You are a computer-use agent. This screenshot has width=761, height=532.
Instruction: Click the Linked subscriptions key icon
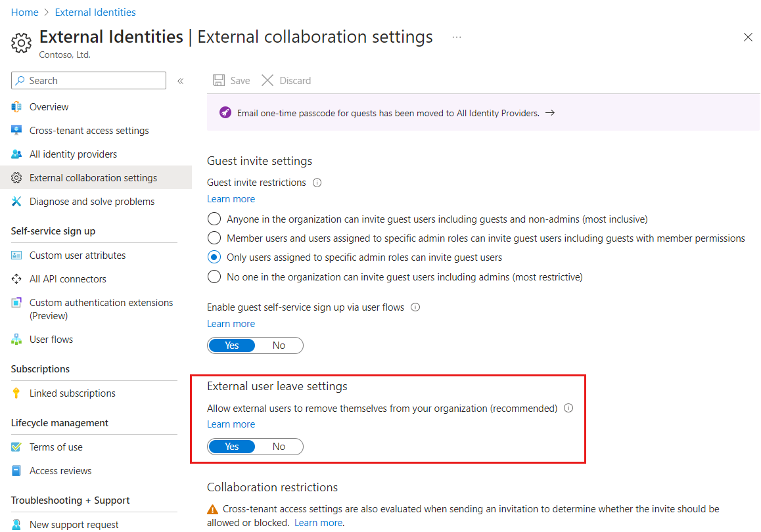pyautogui.click(x=17, y=393)
